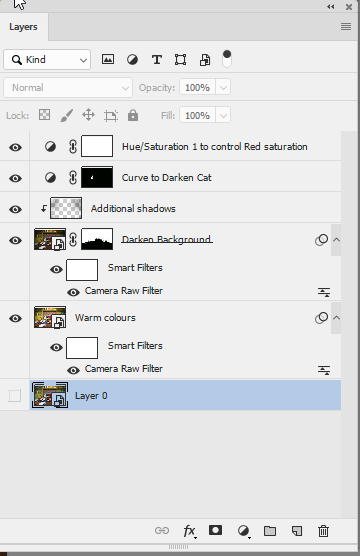This screenshot has height=556, width=360.
Task: Click the Darken Background layer mask thumbnail
Action: [x=97, y=239]
